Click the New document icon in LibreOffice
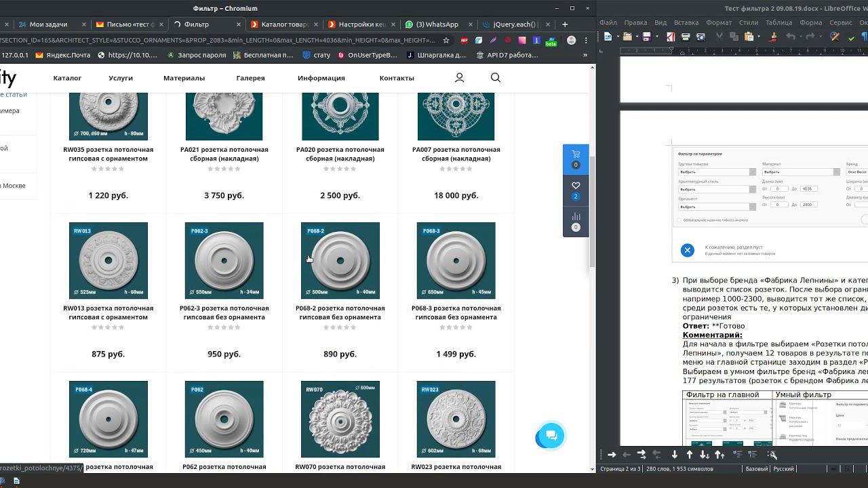The image size is (868, 488). pos(608,37)
